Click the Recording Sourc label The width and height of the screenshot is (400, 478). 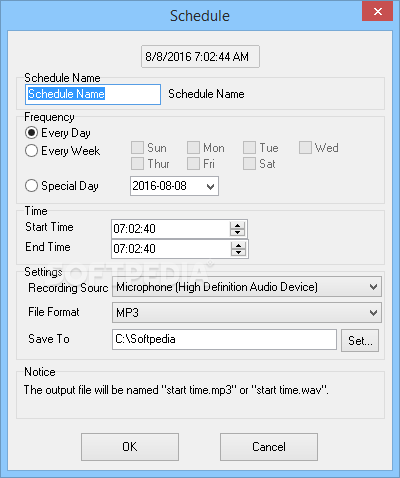68,288
